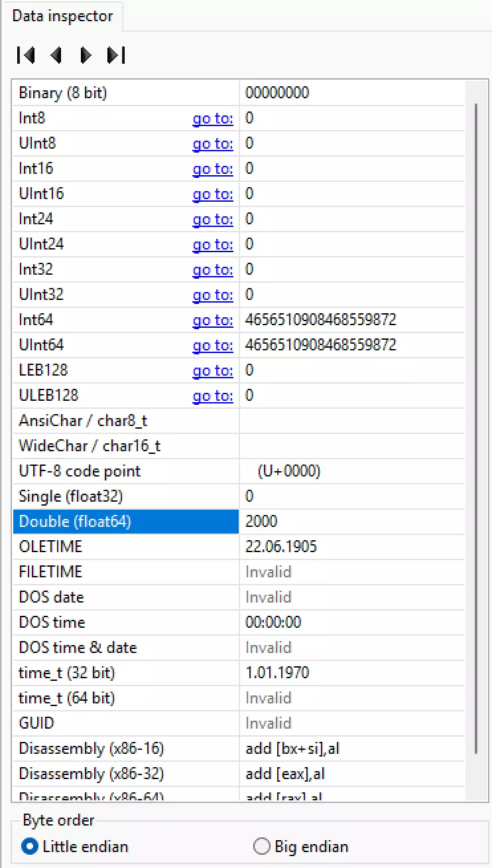Click the Int8 'go to:' link
This screenshot has height=868, width=492.
click(212, 119)
